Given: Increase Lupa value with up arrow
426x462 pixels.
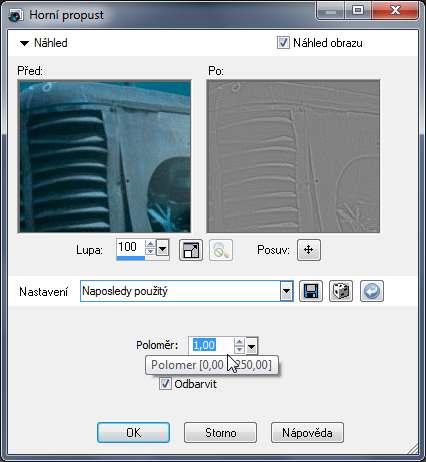Looking at the screenshot, I should [x=150, y=244].
